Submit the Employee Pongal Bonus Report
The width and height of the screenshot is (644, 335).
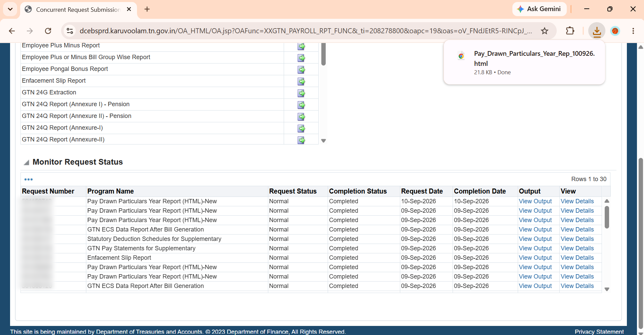click(301, 70)
